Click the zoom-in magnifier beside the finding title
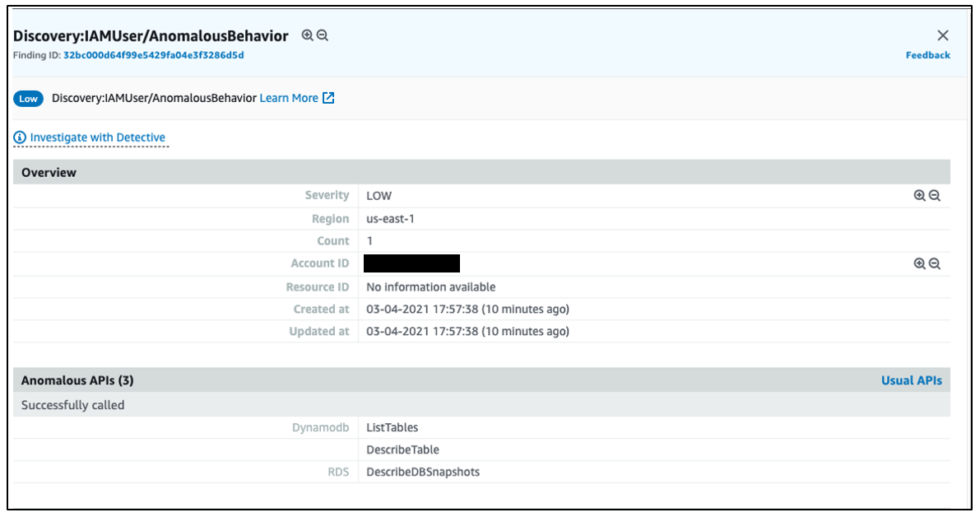Image resolution: width=980 pixels, height=517 pixels. pos(309,35)
